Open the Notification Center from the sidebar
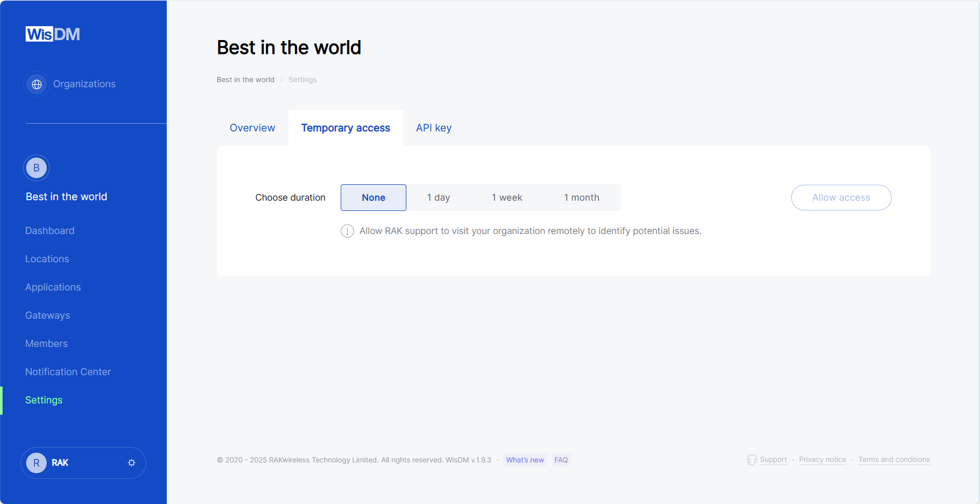980x504 pixels. tap(68, 372)
